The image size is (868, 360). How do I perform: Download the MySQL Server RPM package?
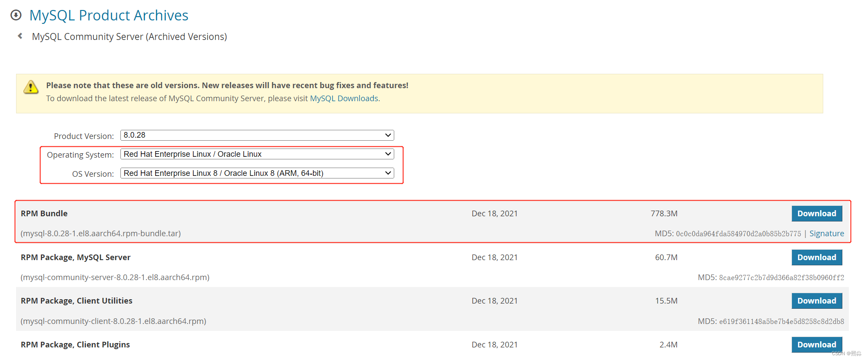click(x=817, y=258)
